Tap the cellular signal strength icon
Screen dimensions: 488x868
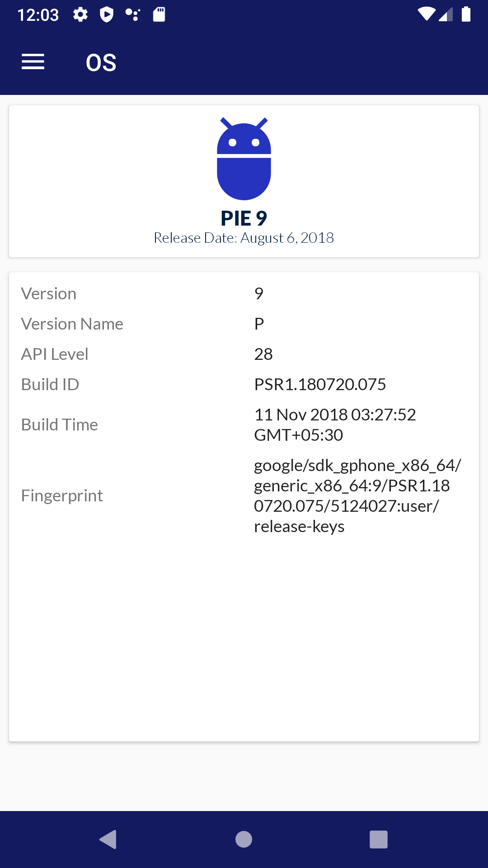click(447, 14)
